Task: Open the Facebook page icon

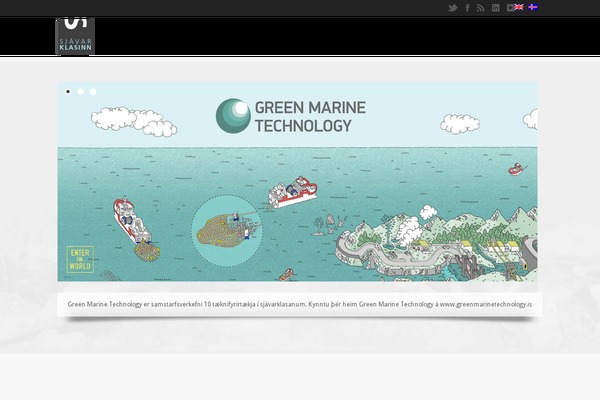Action: coord(467,8)
